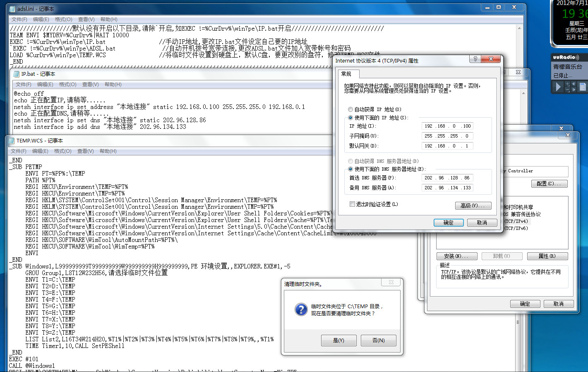Skip to next station in uuRadio
Screen dimensions: 588x372
pos(574,89)
